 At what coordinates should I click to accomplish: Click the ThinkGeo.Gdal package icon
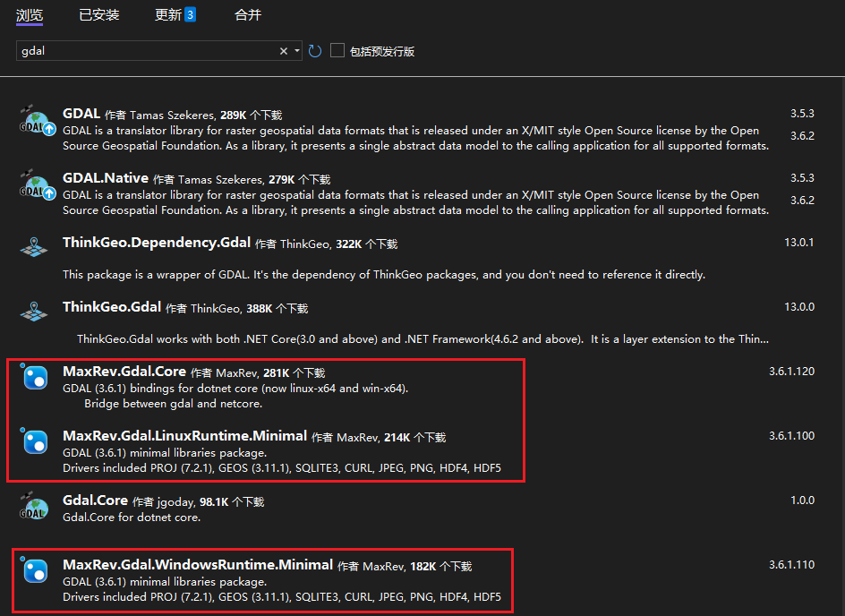click(34, 312)
